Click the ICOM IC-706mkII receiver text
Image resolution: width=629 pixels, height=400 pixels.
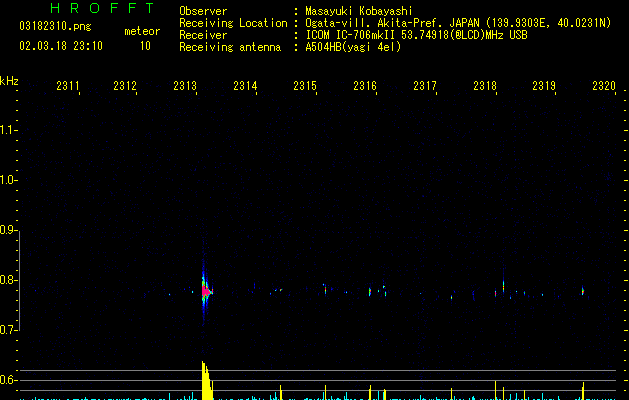click(416, 35)
